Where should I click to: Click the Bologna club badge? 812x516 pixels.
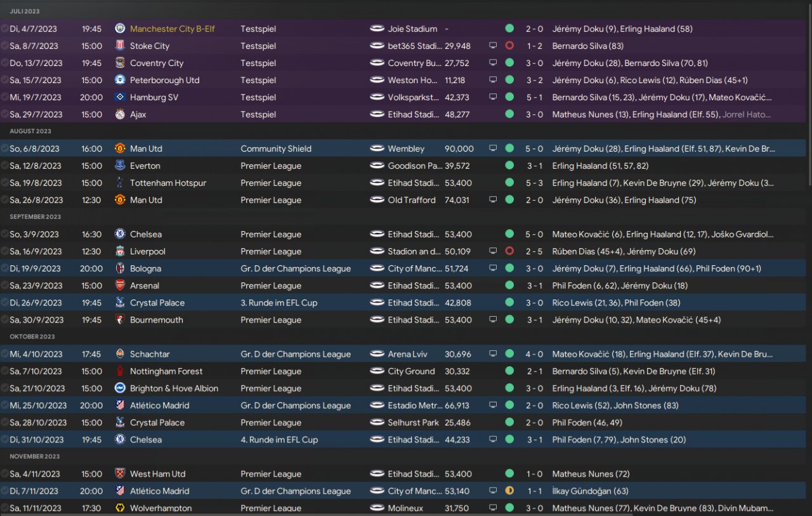120,268
